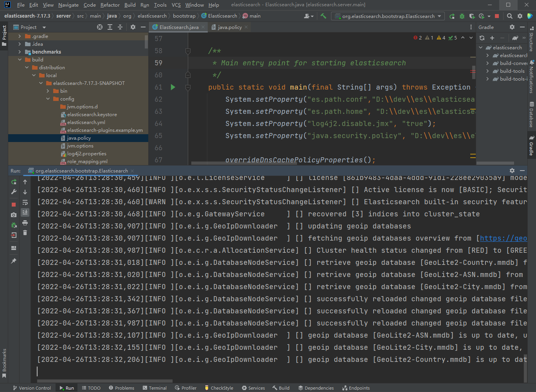Toggle Soft-Wrap in Run console
Image resolution: width=536 pixels, height=392 pixels.
pos(25,202)
